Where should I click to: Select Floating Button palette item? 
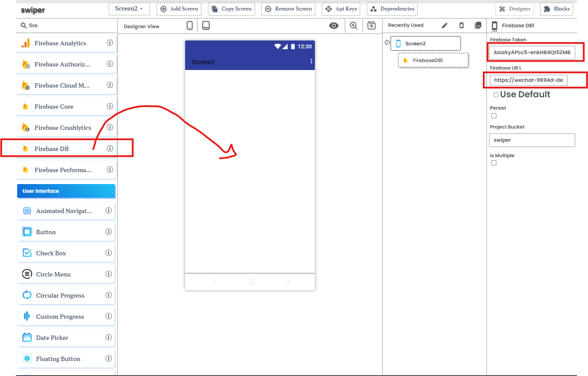pos(66,359)
